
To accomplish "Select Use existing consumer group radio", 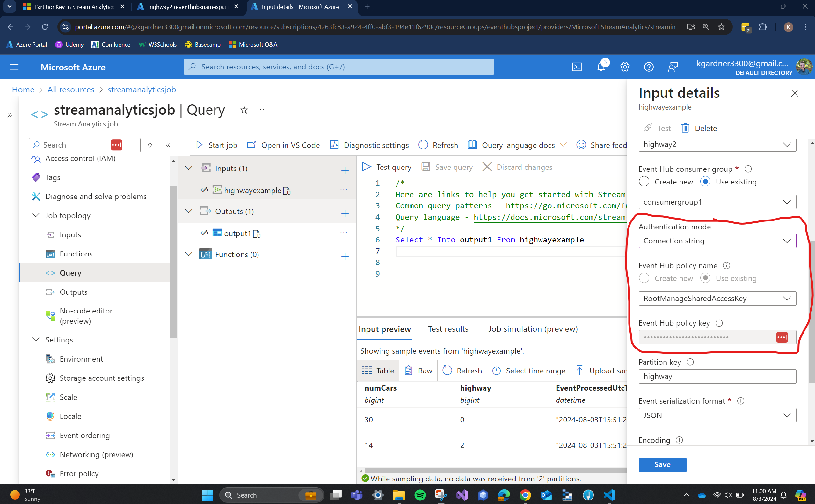I will pos(705,182).
